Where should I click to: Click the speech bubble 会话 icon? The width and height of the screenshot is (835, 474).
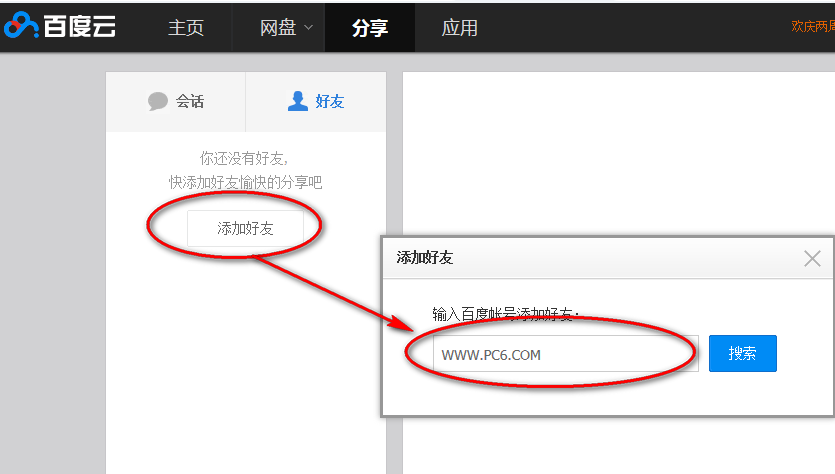(x=158, y=101)
